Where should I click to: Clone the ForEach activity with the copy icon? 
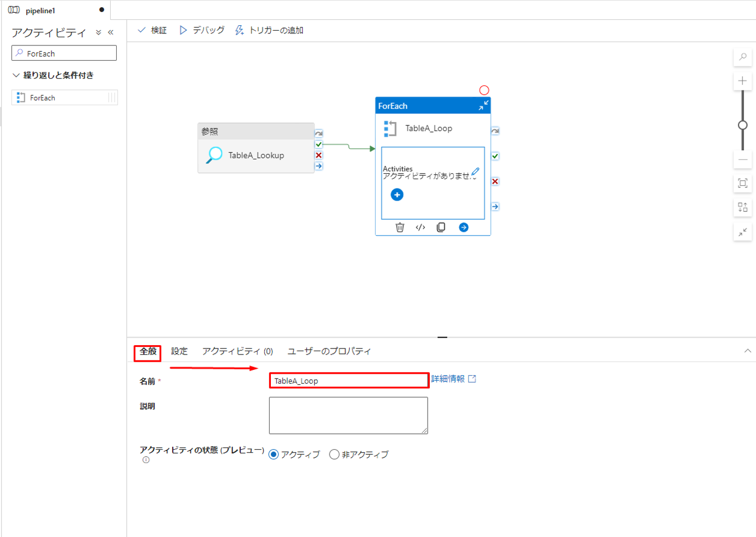[441, 227]
